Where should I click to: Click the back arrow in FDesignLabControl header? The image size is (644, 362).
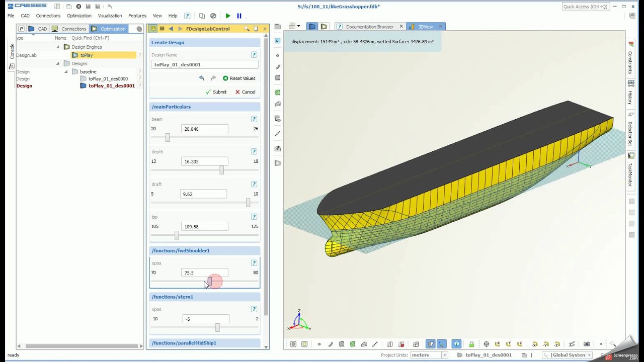[171, 29]
